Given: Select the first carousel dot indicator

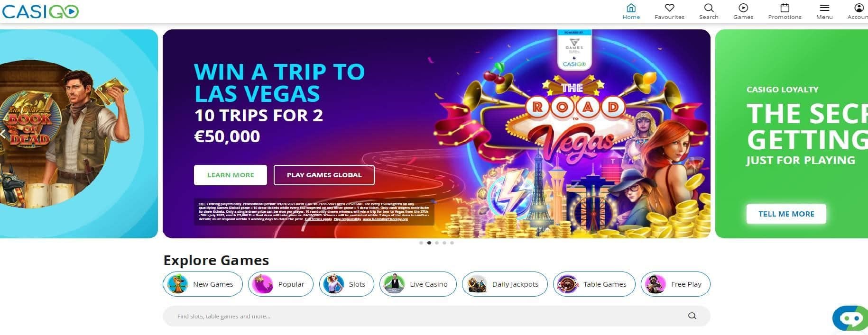Looking at the screenshot, I should 421,243.
